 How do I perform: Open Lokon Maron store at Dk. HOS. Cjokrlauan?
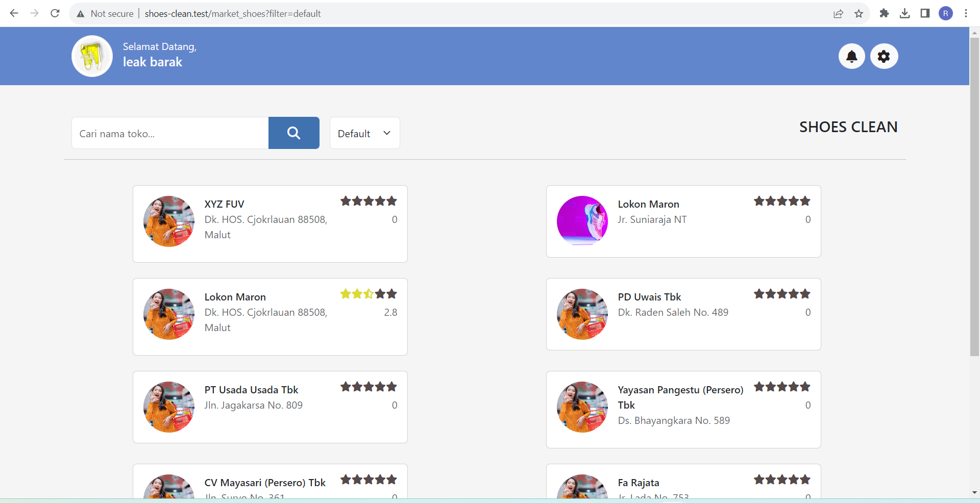pos(235,297)
